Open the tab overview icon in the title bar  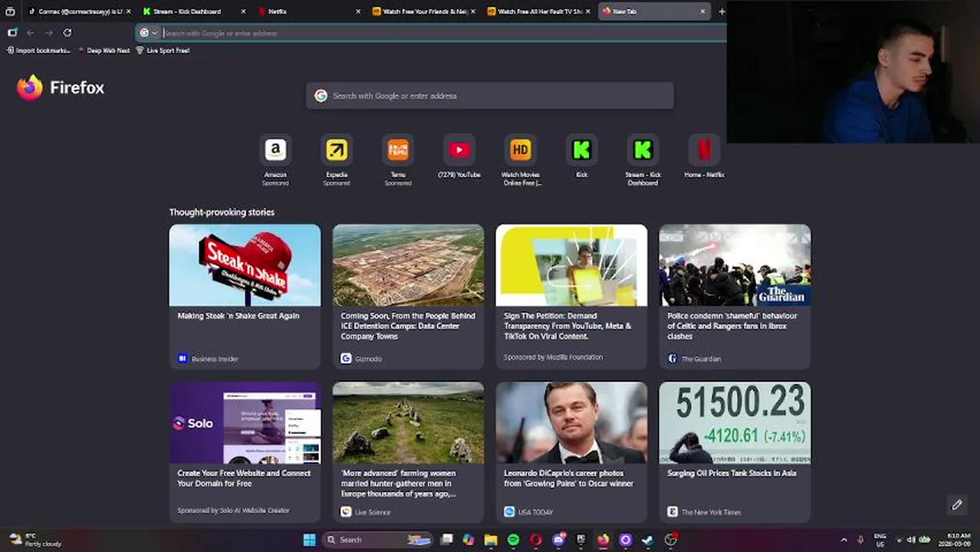10,11
